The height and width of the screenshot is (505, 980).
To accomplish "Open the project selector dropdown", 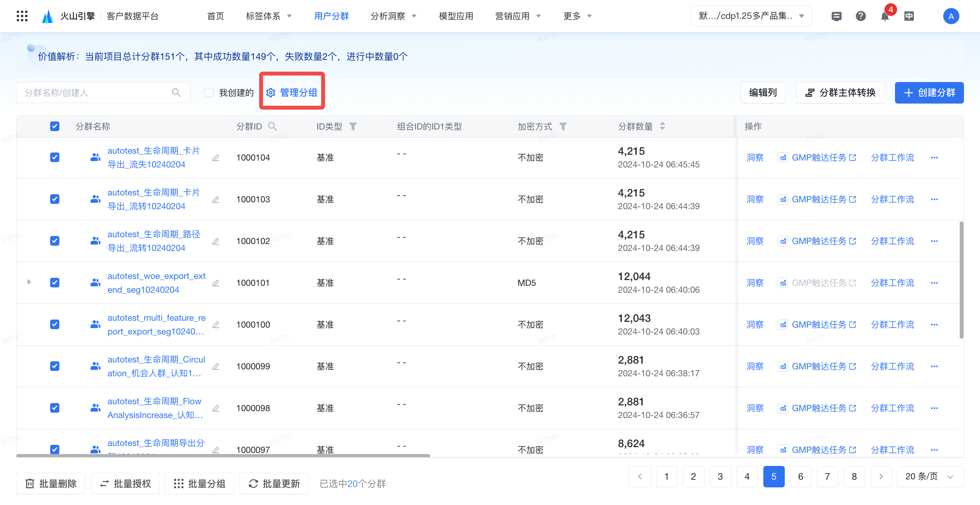I will pyautogui.click(x=751, y=16).
